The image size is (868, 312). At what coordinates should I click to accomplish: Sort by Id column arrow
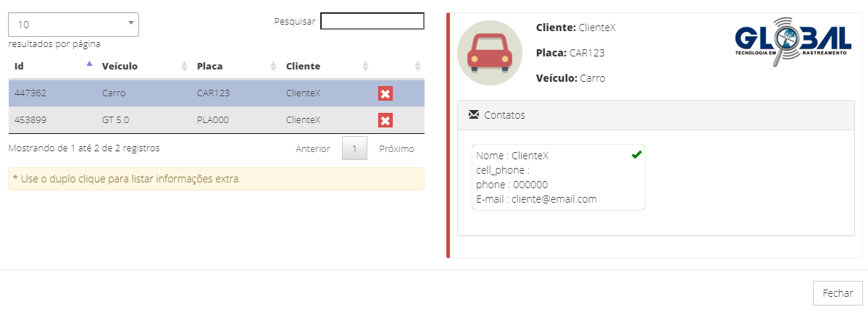coord(89,65)
